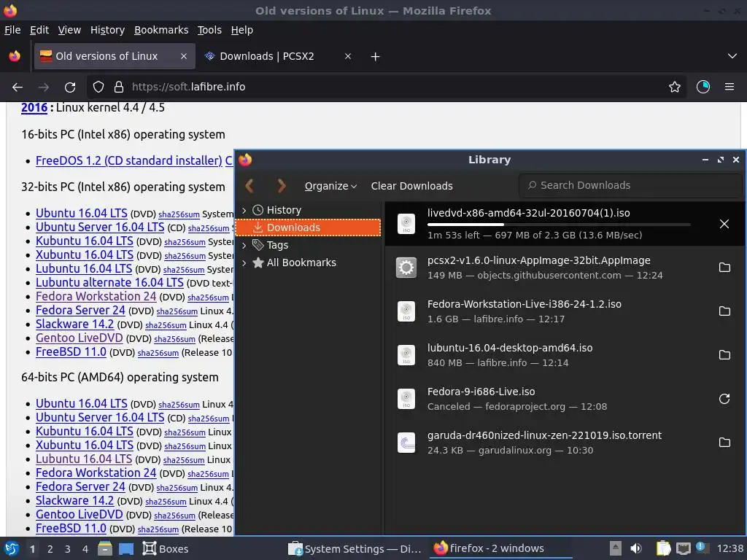Bookmark this page with the star icon
The image size is (747, 560).
coord(675,87)
